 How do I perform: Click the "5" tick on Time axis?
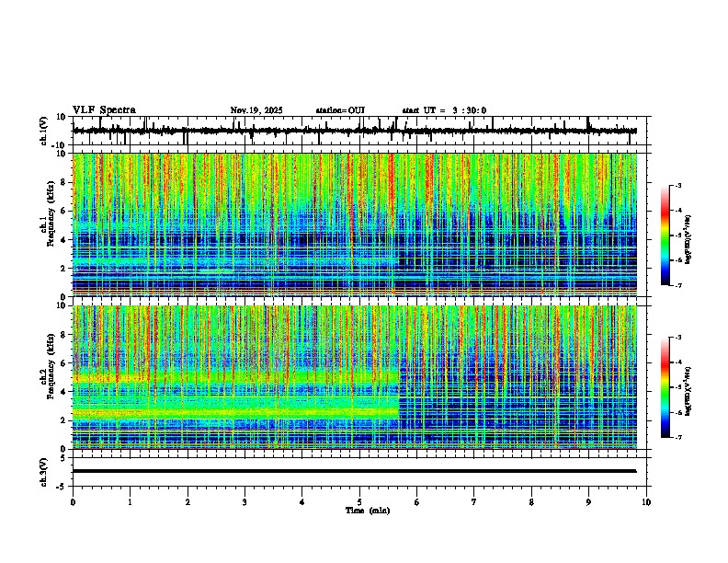359,502
